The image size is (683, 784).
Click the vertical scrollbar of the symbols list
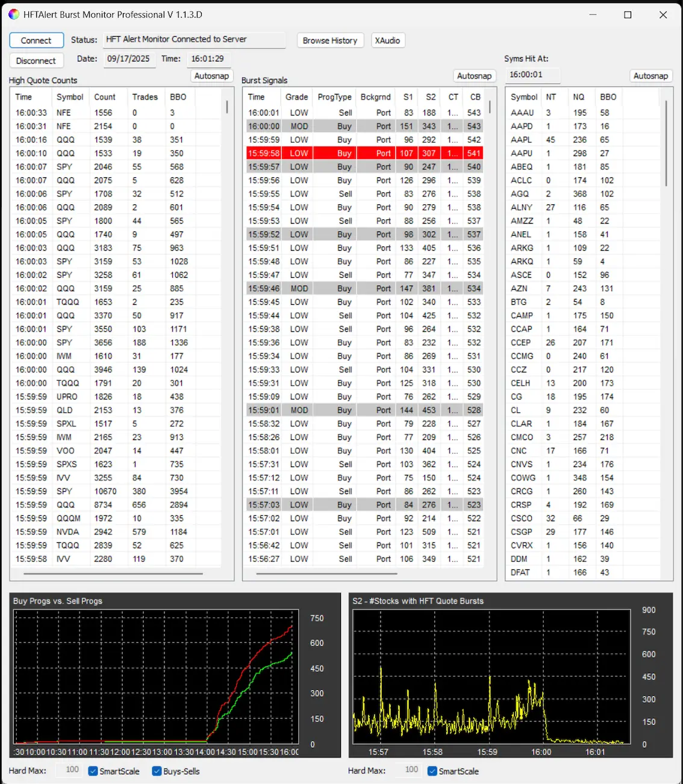pos(666,143)
